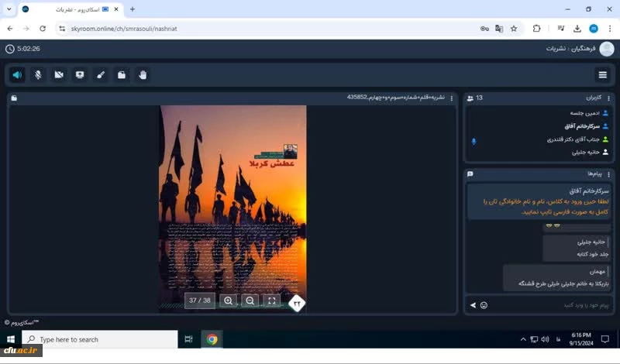Raise hand using the hand icon
The image size is (620, 364).
click(x=143, y=75)
